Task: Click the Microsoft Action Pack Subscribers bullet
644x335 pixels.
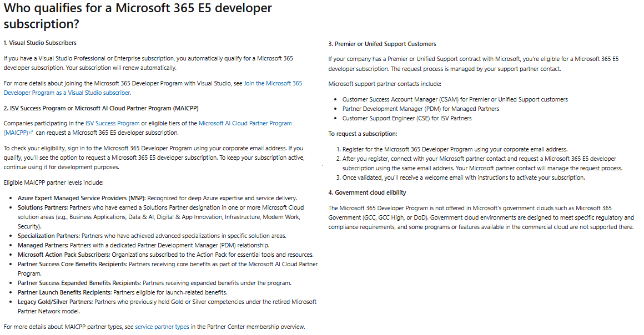Action: tap(165, 255)
